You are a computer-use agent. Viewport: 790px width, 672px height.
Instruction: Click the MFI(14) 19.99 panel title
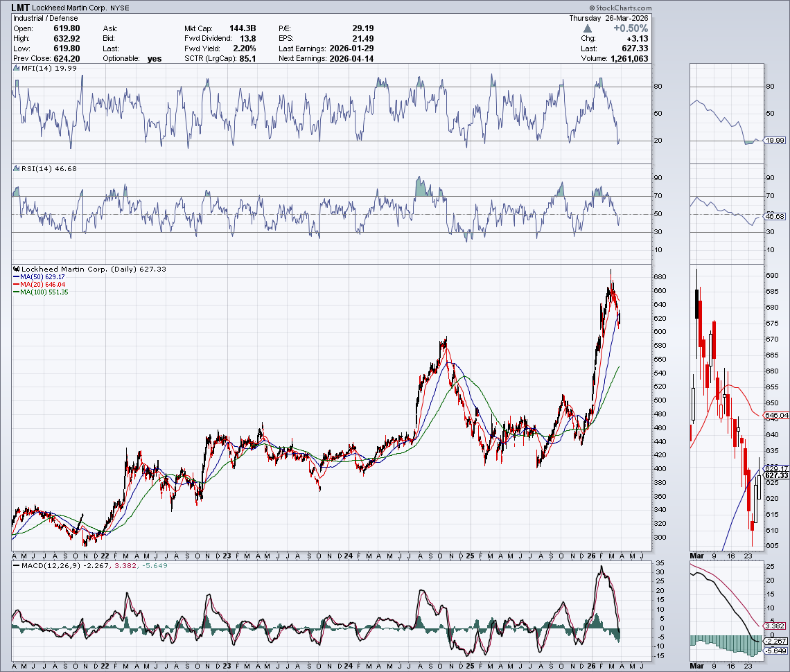tap(49, 69)
